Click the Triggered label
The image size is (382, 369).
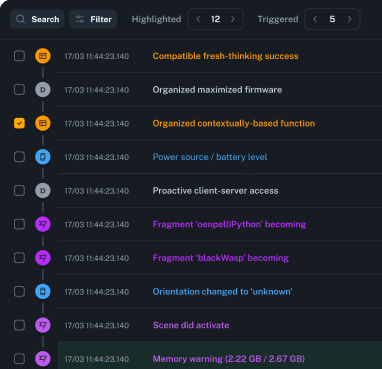tap(278, 19)
